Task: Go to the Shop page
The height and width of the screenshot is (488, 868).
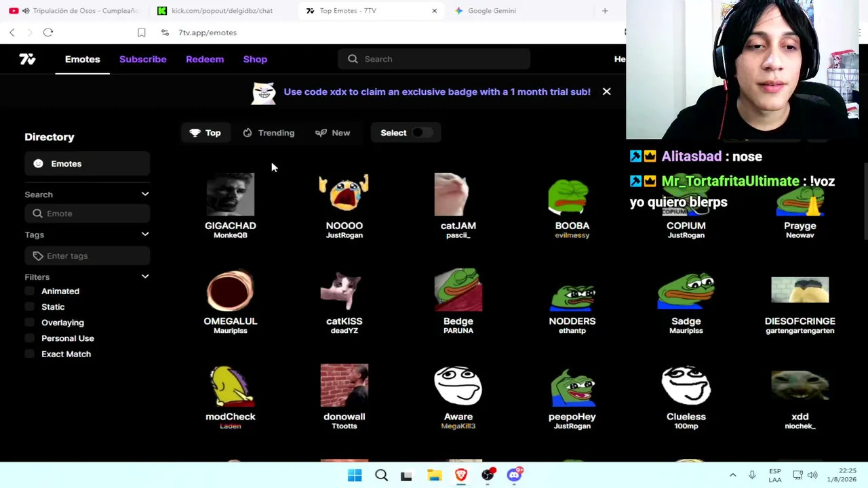Action: [x=255, y=59]
